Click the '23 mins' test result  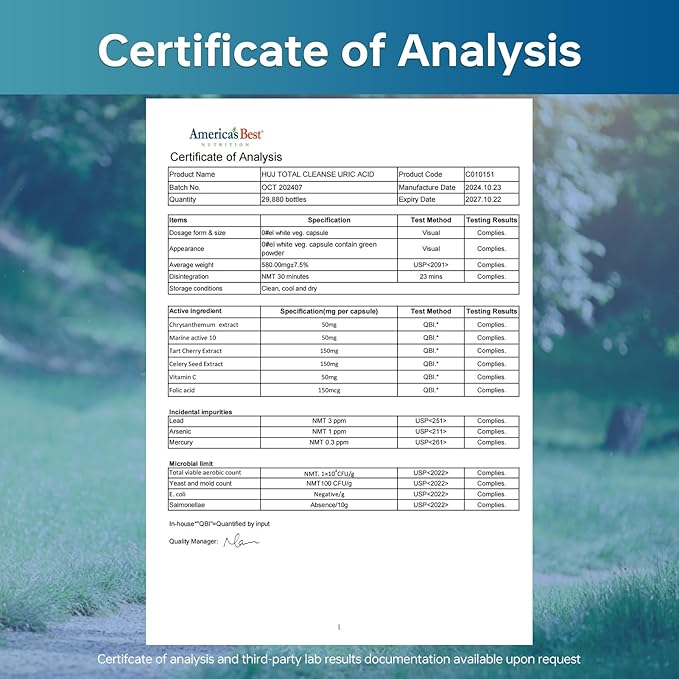click(x=431, y=276)
